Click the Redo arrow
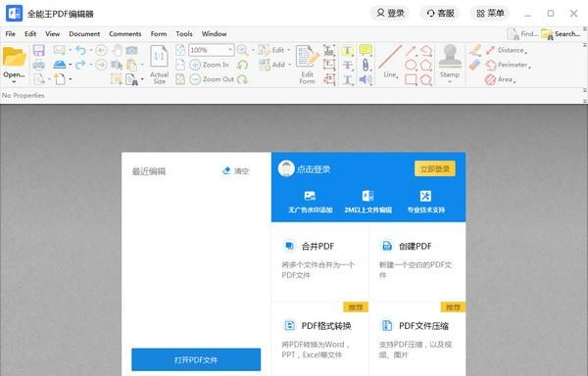588x376 pixels. (80, 65)
